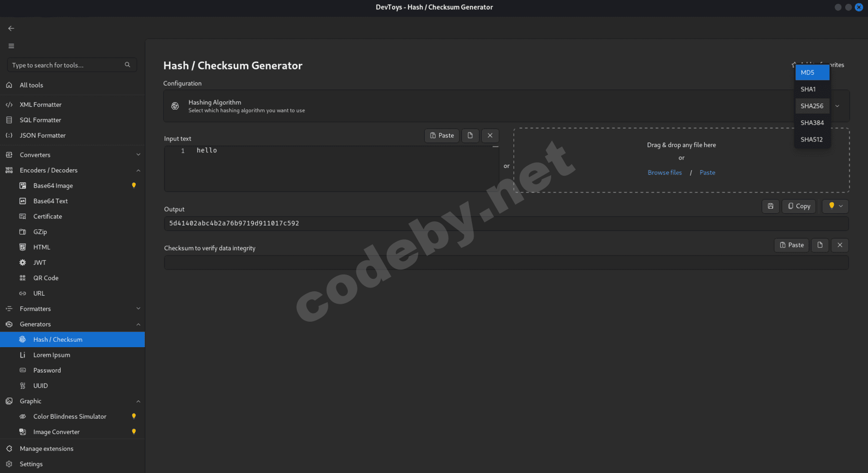868x473 pixels.
Task: Click the UUID generator icon
Action: [23, 386]
